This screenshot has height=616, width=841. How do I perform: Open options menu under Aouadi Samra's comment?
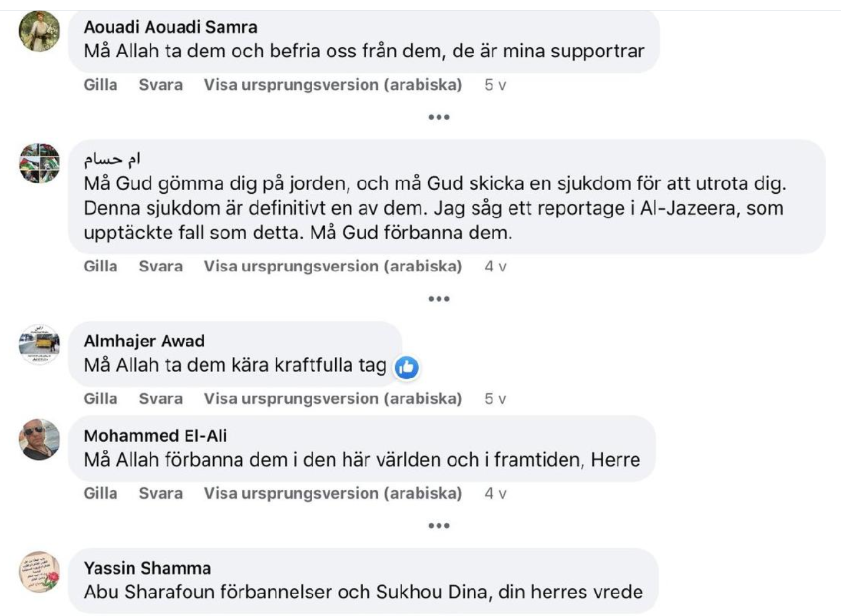pos(439,117)
